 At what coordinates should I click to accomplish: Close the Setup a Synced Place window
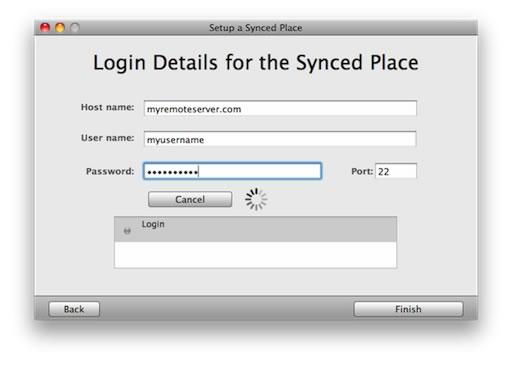tap(45, 28)
